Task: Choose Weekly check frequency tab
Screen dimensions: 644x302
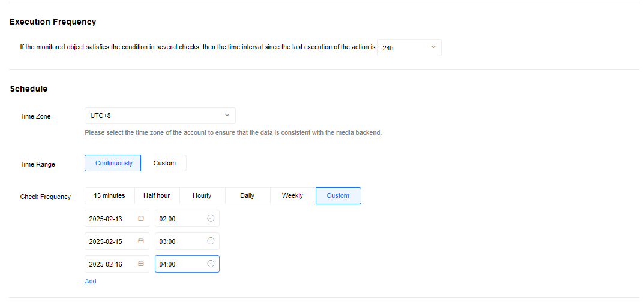Action: point(292,195)
